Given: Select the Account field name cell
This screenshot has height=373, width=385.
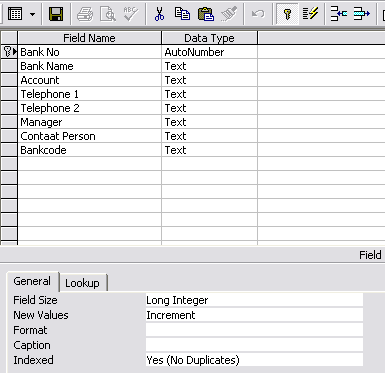Looking at the screenshot, I should point(89,80).
